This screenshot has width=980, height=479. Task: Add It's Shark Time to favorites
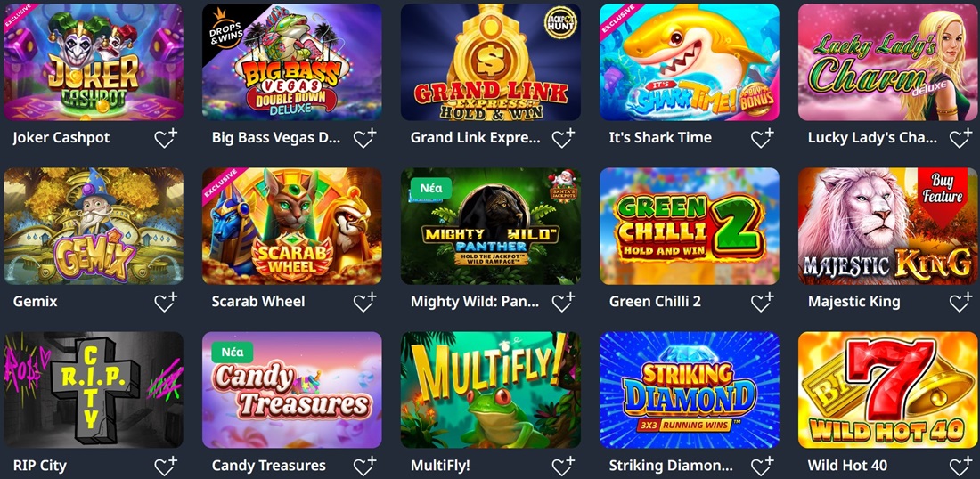click(762, 138)
